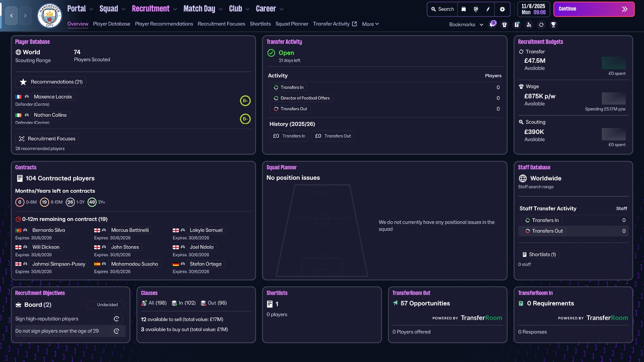The image size is (644, 362).
Task: Open the settings gear icon
Action: [502, 9]
